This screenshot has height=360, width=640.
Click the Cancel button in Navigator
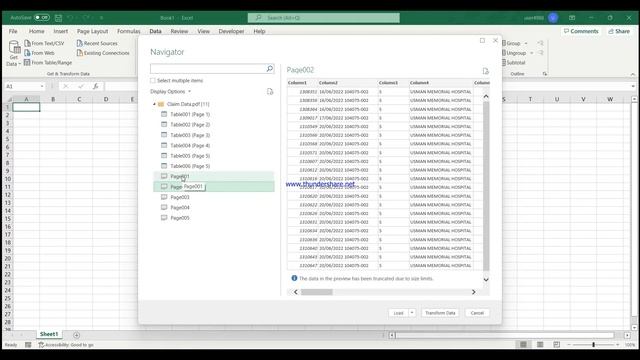pos(477,313)
